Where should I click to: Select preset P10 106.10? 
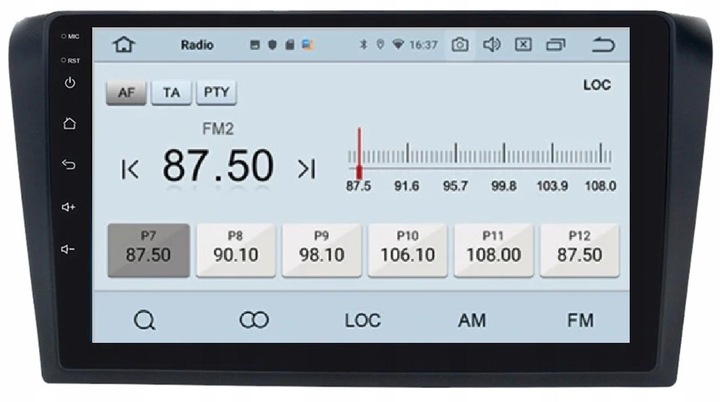click(x=408, y=250)
